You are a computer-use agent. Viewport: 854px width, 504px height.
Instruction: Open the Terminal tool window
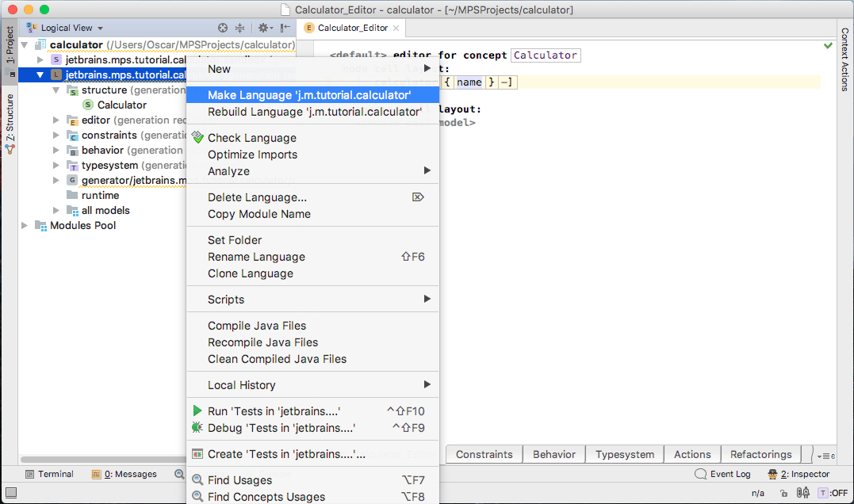pos(49,474)
